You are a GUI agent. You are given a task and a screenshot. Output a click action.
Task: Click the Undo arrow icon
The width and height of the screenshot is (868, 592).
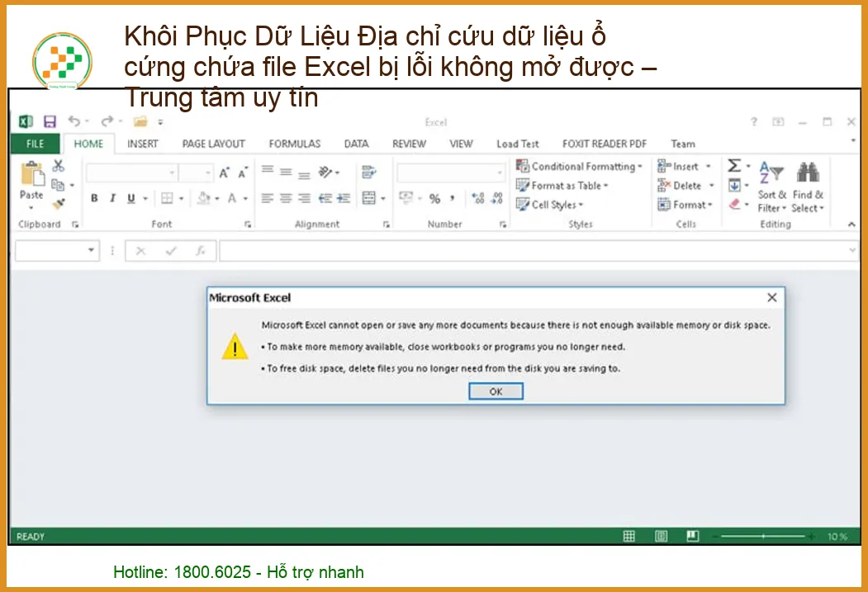click(74, 121)
